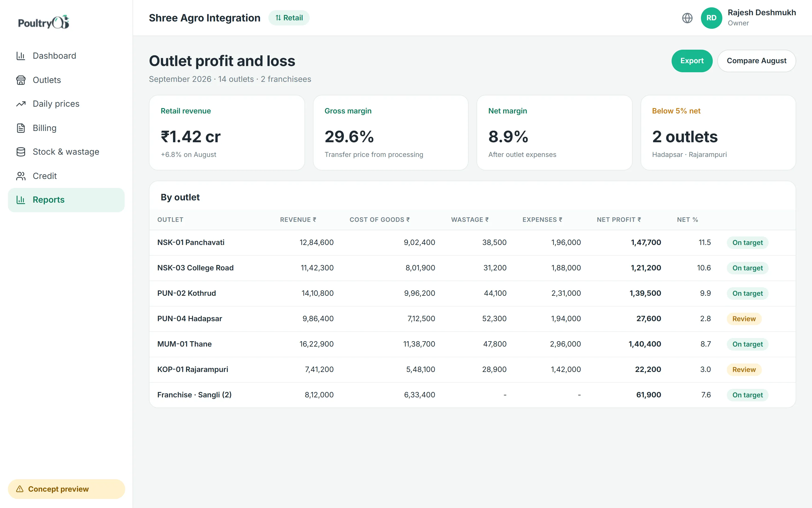Viewport: 812px width, 508px height.
Task: Click the Outlets storefront icon
Action: [21, 80]
